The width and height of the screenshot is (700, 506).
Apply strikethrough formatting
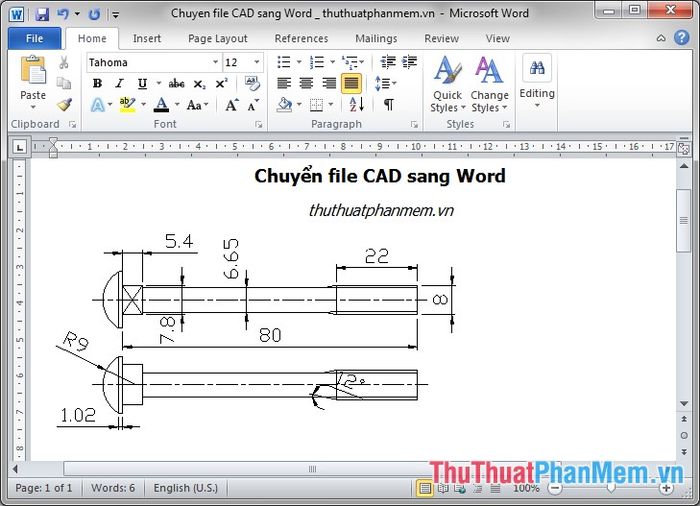pyautogui.click(x=176, y=84)
